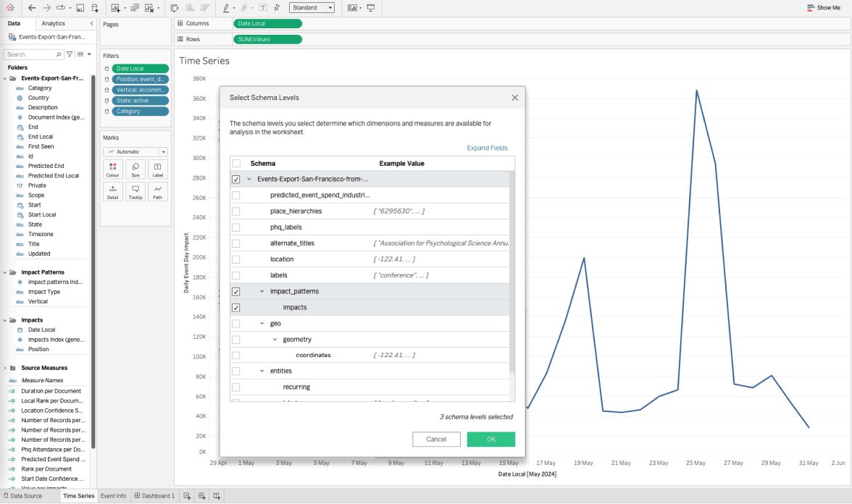Toggle the select-all Schema header checkbox
This screenshot has height=504, width=852.
pyautogui.click(x=236, y=164)
